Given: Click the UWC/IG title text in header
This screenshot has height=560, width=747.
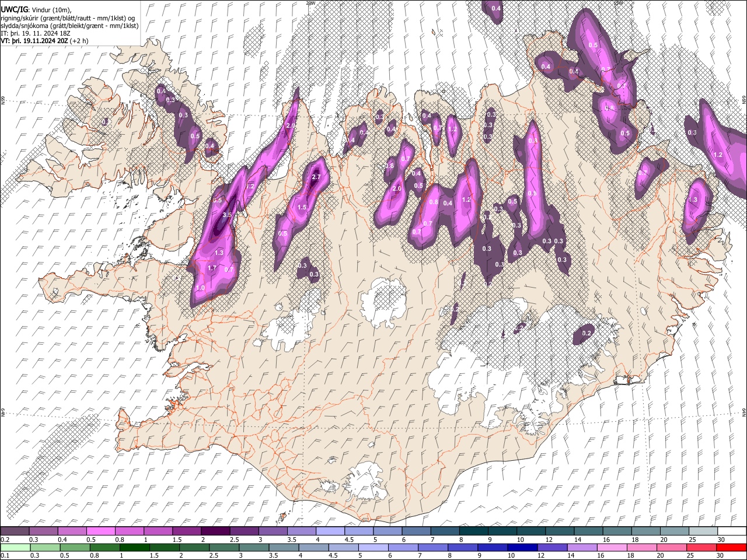Looking at the screenshot, I should (x=15, y=9).
